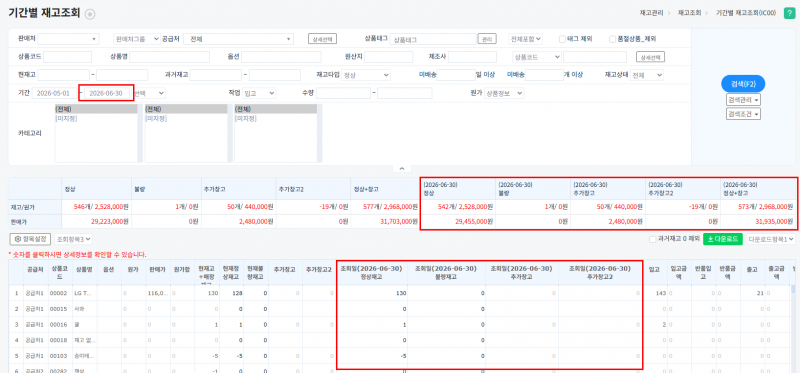The image size is (800, 373).
Task: Click the blue 검색(F2) search button
Action: click(743, 84)
